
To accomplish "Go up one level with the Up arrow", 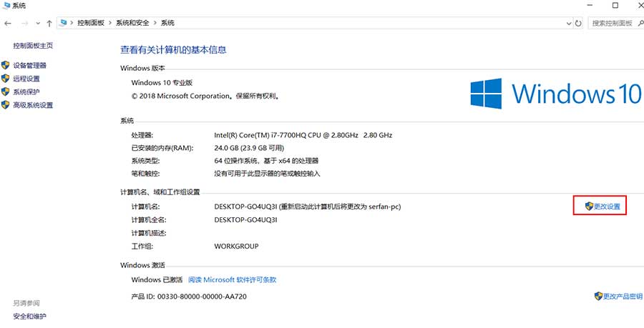I will coord(49,24).
